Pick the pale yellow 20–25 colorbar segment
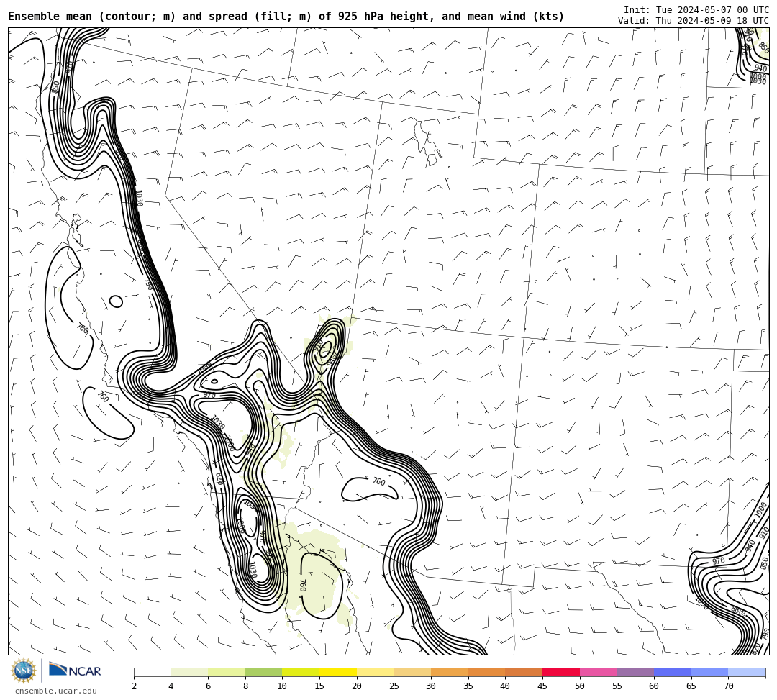The width and height of the screenshot is (777, 700). click(375, 672)
